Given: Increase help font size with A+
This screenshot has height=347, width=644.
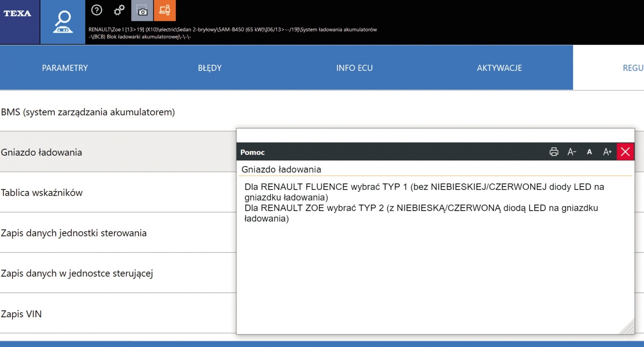Looking at the screenshot, I should (607, 152).
